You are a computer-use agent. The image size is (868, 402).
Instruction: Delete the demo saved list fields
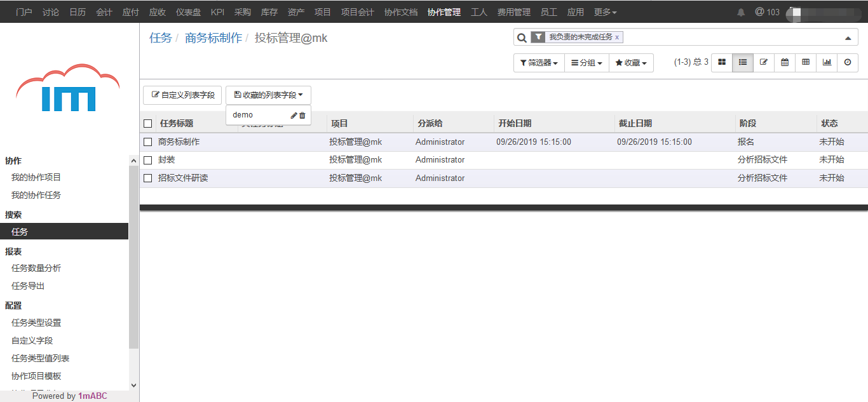(302, 115)
